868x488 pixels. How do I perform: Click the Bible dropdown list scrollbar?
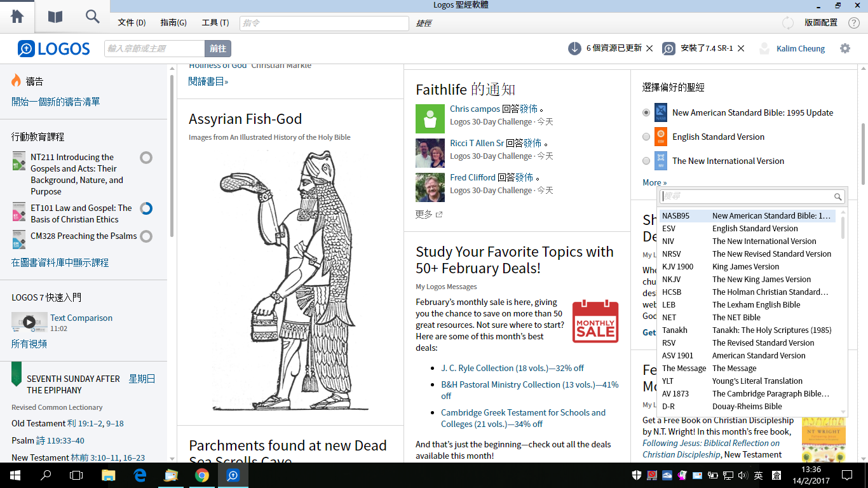point(843,227)
